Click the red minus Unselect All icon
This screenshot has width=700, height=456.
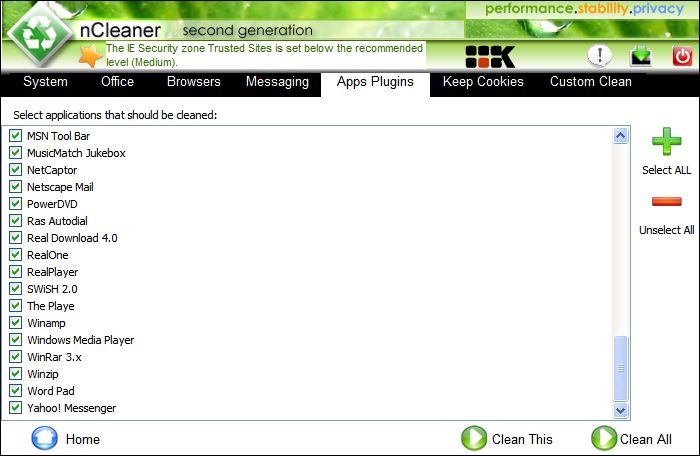pos(667,201)
